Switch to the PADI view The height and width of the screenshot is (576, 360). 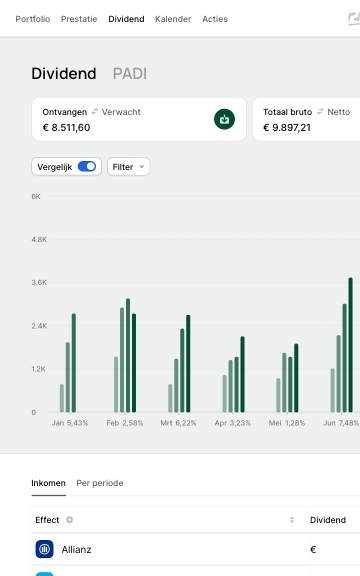[x=130, y=74]
